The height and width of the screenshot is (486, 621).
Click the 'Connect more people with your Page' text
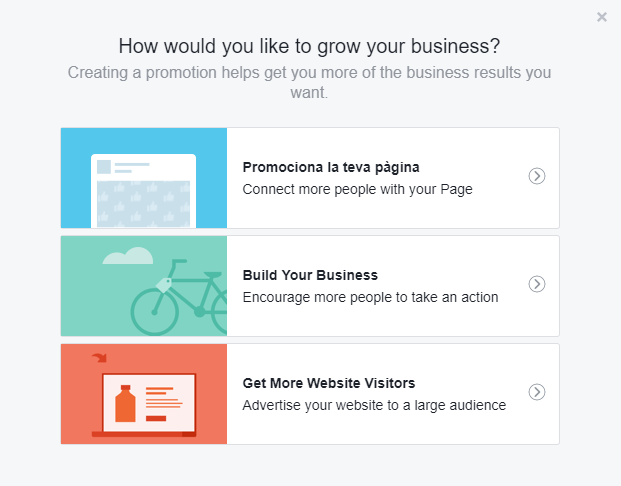tap(357, 189)
